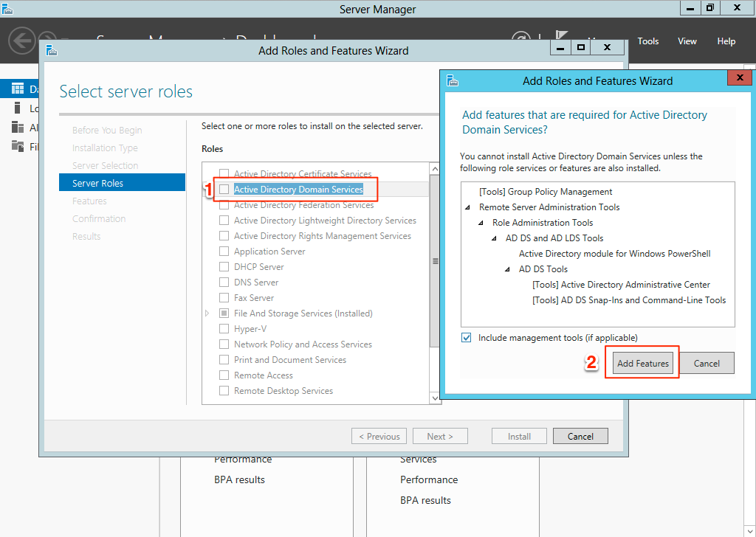Screen dimensions: 756x537
Task: Check the DNS Server role
Action: coord(224,282)
